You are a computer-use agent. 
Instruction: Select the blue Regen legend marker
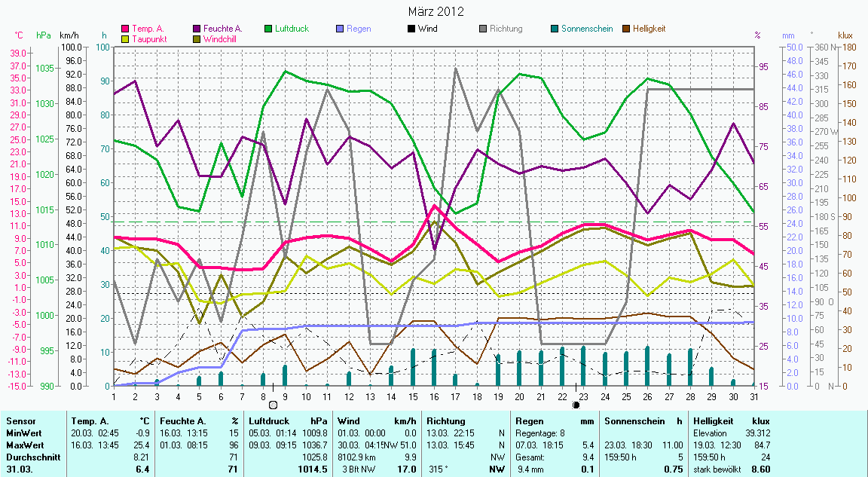pos(340,29)
